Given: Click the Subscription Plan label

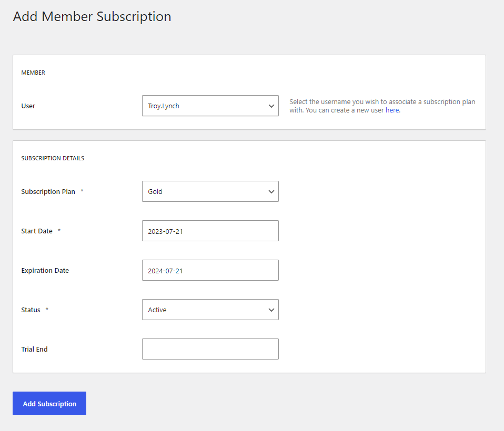Looking at the screenshot, I should pyautogui.click(x=48, y=192).
